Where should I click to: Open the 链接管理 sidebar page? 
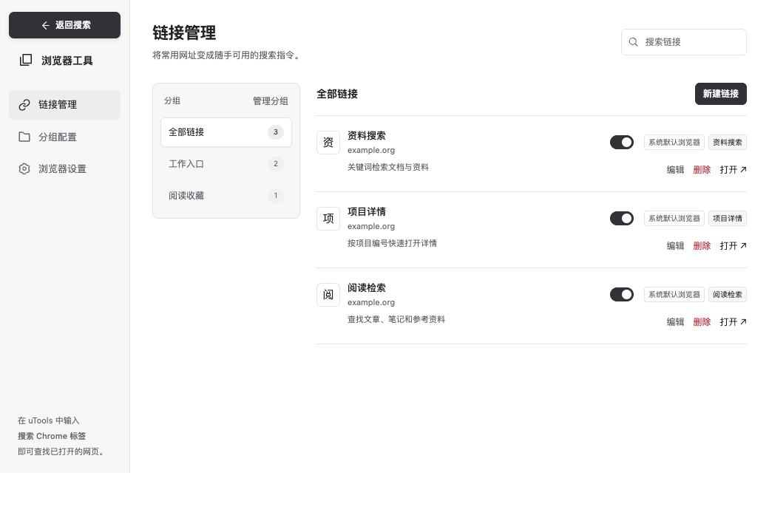pos(65,105)
